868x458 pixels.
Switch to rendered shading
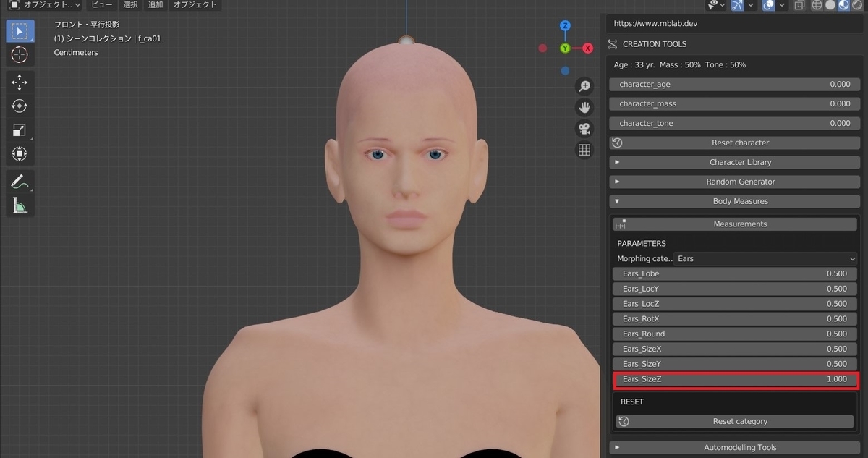858,5
